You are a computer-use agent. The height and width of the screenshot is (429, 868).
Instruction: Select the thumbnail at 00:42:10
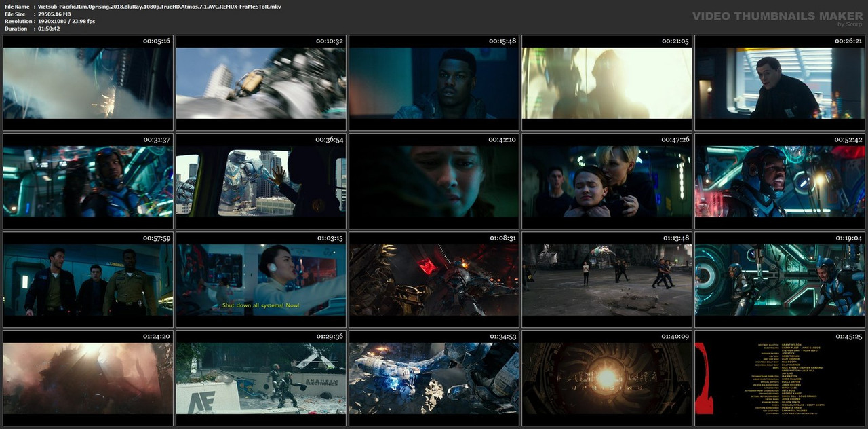434,181
